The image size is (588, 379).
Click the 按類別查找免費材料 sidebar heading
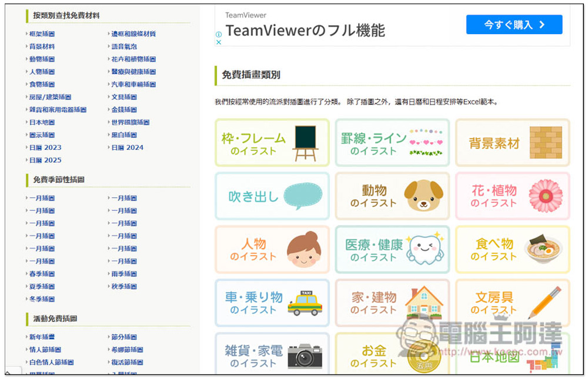pyautogui.click(x=66, y=16)
